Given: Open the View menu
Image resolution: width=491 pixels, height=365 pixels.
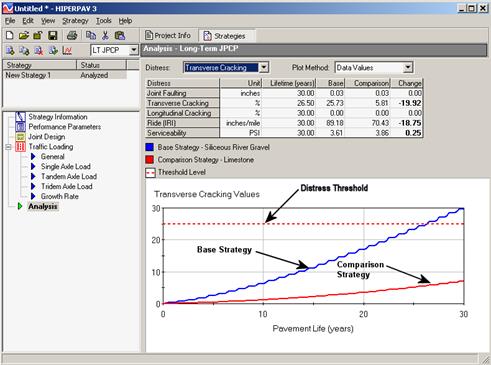Looking at the screenshot, I should click(48, 21).
